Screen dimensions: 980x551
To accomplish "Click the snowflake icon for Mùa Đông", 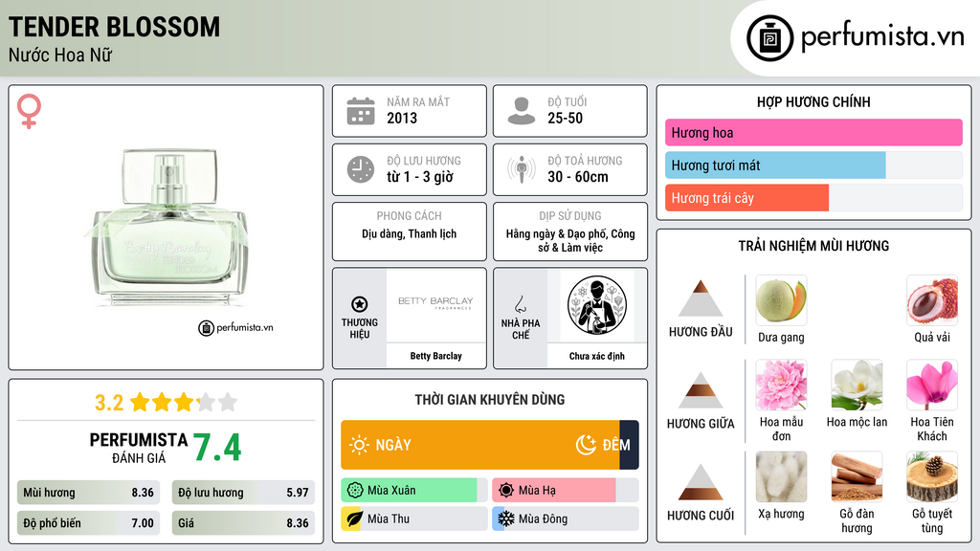I will click(x=506, y=518).
